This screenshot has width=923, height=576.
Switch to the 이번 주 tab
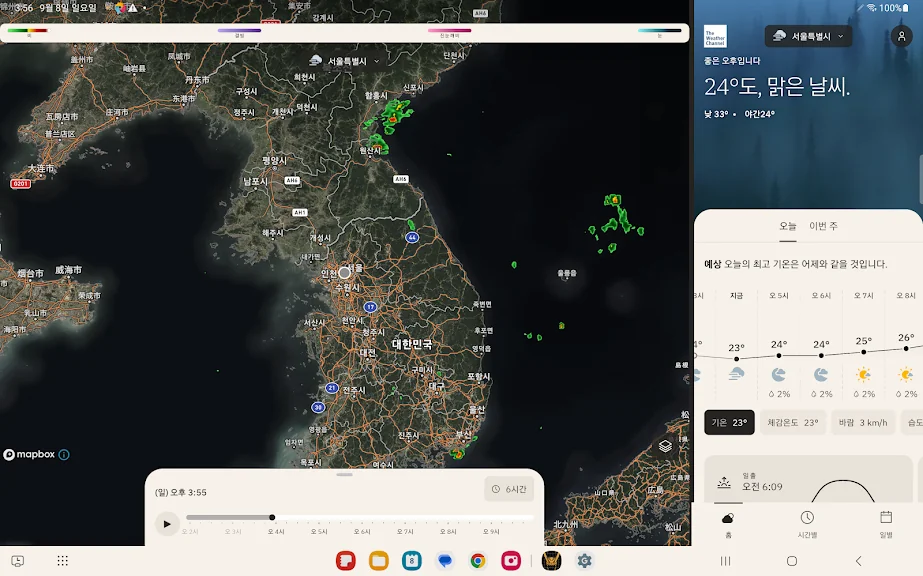coord(824,226)
